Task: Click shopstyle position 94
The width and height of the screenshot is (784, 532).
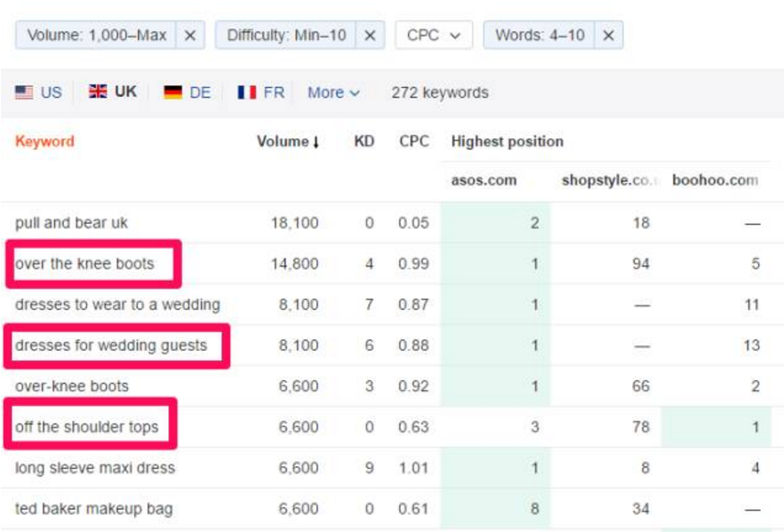Action: pos(641,264)
